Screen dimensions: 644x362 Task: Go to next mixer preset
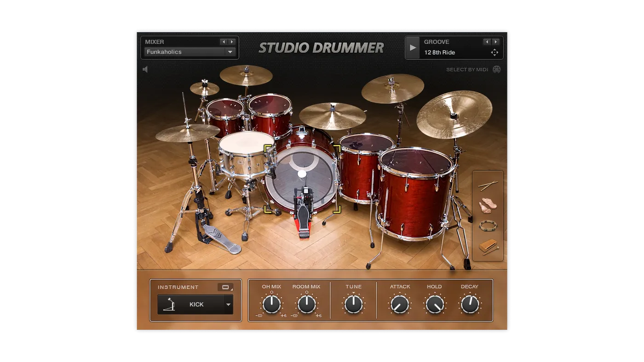click(232, 42)
